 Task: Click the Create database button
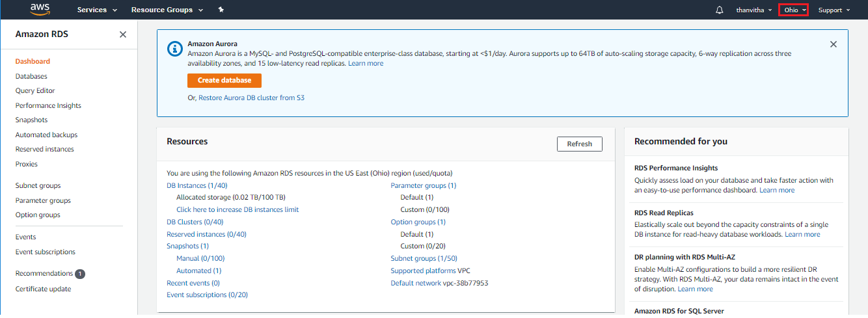tap(224, 81)
